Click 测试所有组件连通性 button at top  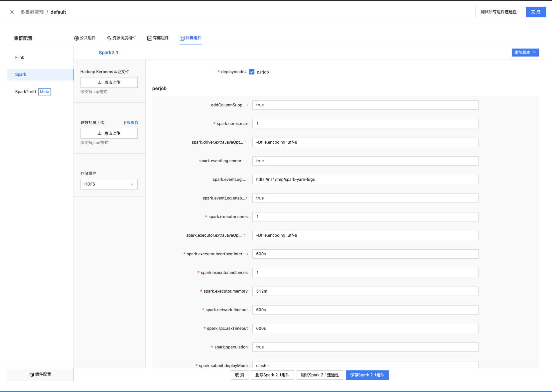[x=498, y=12]
